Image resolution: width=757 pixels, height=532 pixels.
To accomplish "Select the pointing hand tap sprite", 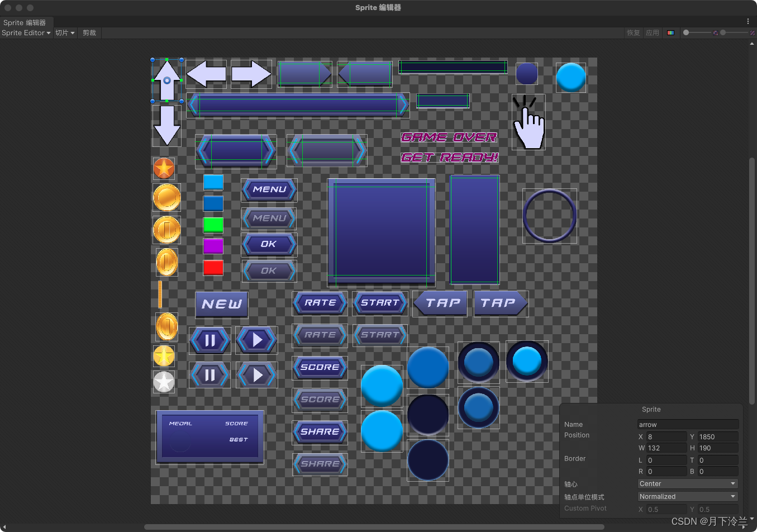I will 528,122.
